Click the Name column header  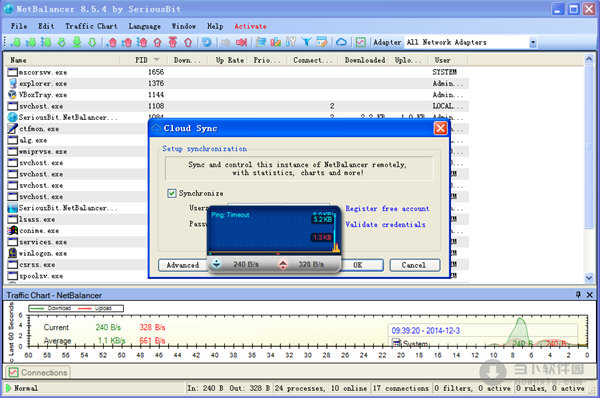point(63,60)
